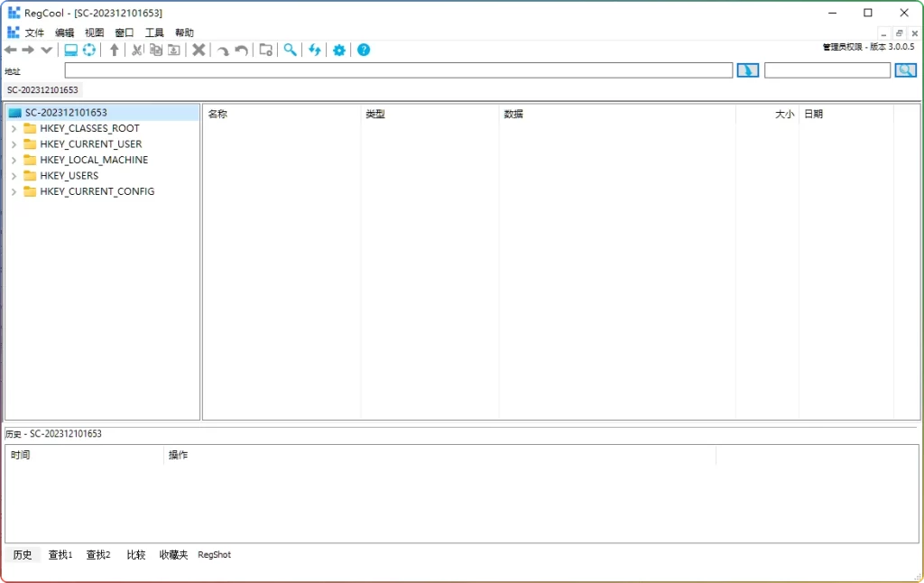
Task: Click inside the address input field
Action: [x=379, y=69]
